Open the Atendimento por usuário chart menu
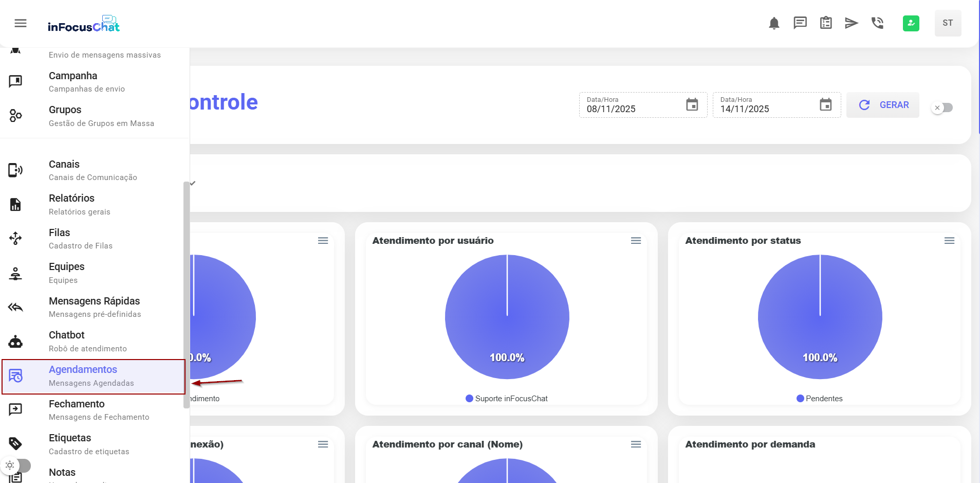 click(636, 241)
